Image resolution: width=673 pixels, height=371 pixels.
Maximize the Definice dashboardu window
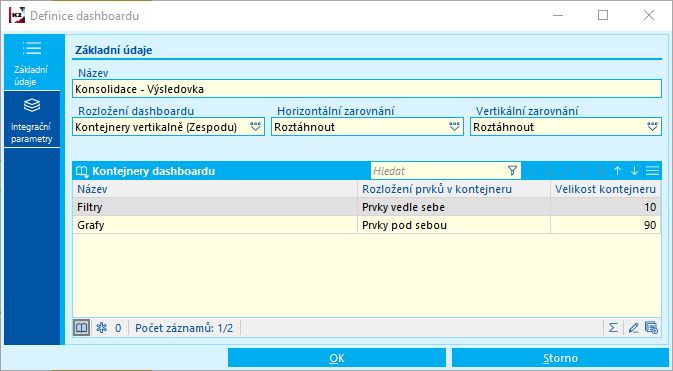coord(603,15)
